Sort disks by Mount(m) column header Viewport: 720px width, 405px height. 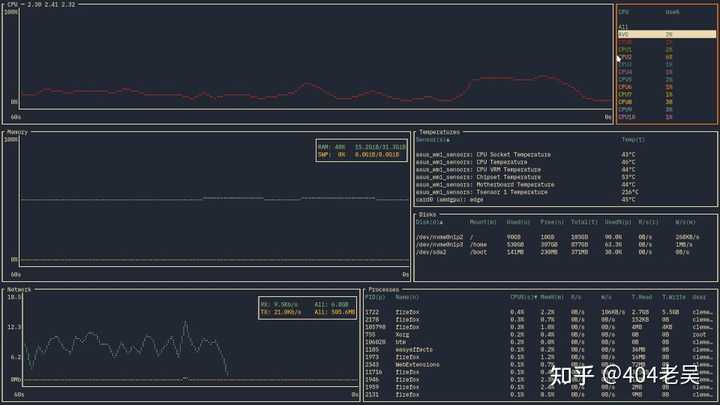(x=483, y=222)
